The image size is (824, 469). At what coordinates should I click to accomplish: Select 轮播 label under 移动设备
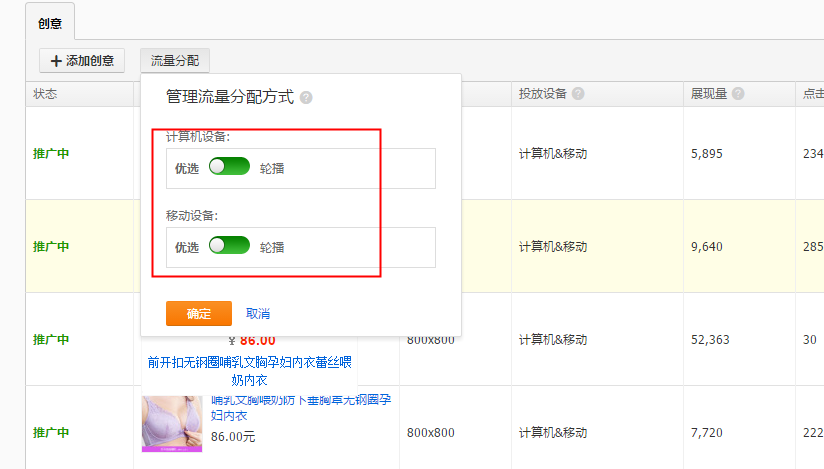pos(272,247)
